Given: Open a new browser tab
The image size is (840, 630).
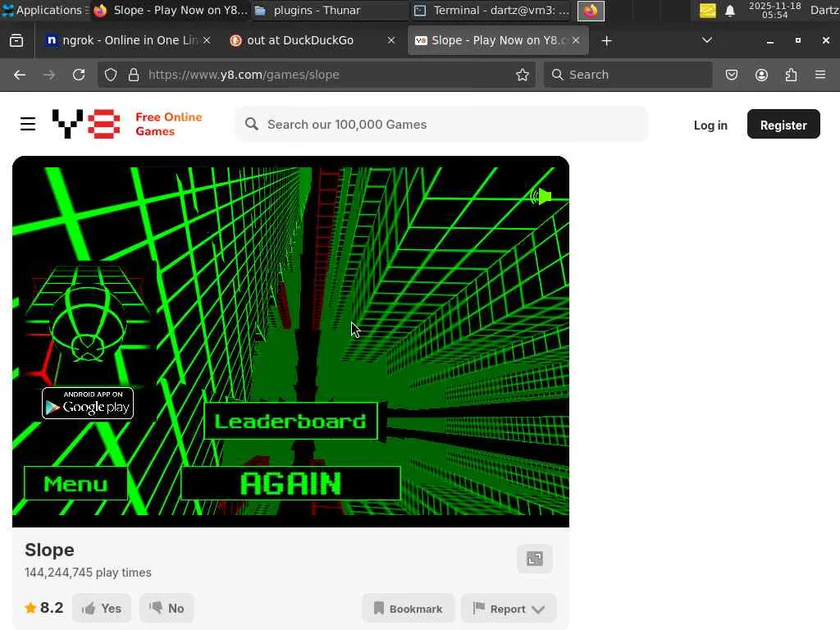Looking at the screenshot, I should pyautogui.click(x=606, y=41).
